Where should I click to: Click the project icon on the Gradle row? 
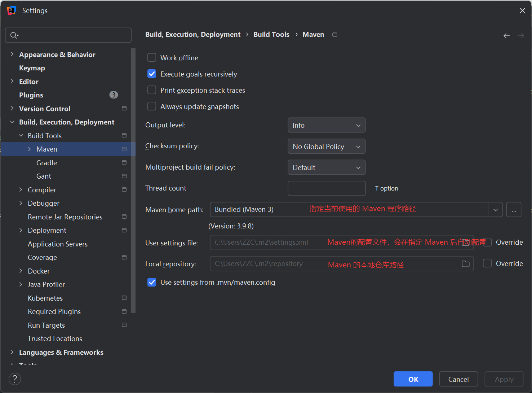click(x=124, y=162)
